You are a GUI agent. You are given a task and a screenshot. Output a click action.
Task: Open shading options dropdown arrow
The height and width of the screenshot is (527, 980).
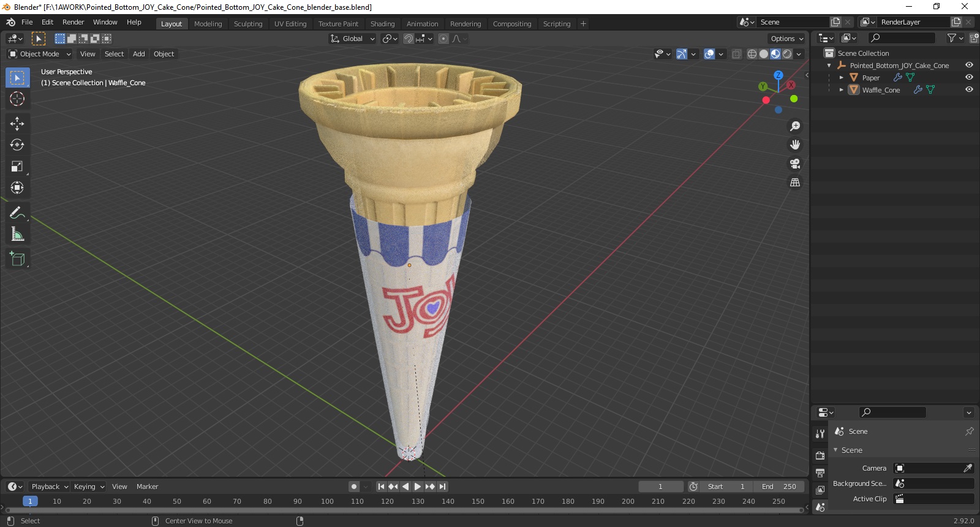click(x=799, y=54)
